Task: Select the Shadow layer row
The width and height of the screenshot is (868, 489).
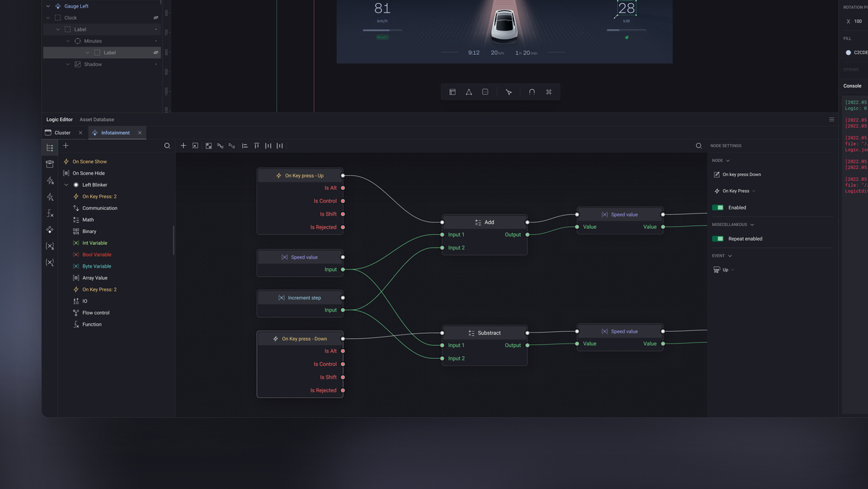Action: point(102,64)
